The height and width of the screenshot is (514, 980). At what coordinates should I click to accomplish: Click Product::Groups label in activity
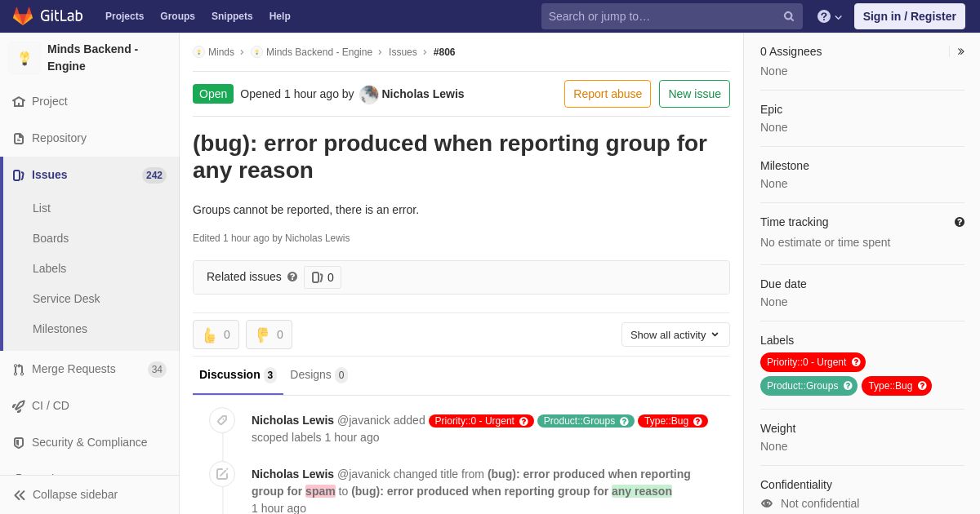point(586,421)
